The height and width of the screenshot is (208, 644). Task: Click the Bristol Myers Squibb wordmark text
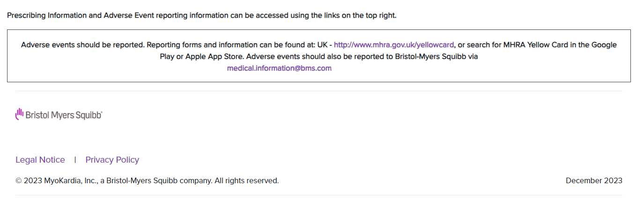(64, 115)
